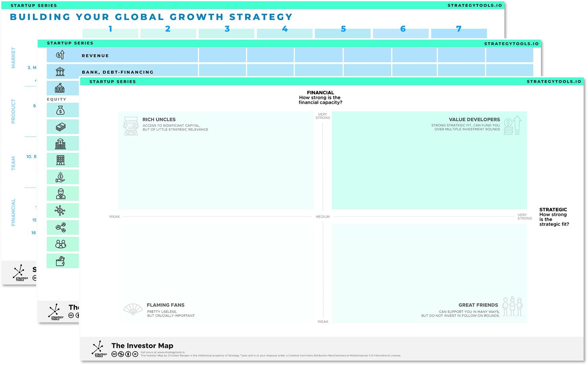Select the money bag icon under Equity
Viewport: 588px width, 365px height.
60,110
